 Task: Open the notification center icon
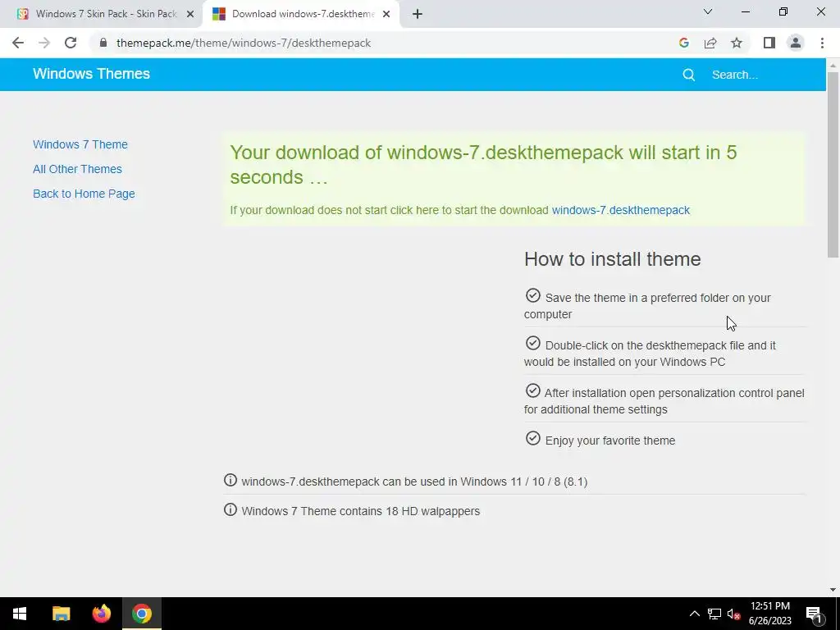click(x=814, y=614)
